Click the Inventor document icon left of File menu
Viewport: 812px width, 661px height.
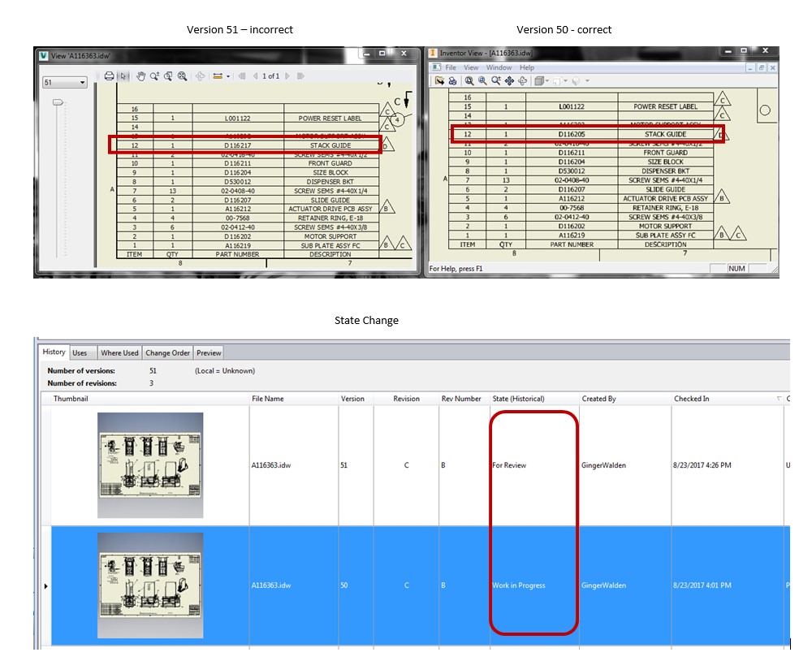click(x=437, y=67)
